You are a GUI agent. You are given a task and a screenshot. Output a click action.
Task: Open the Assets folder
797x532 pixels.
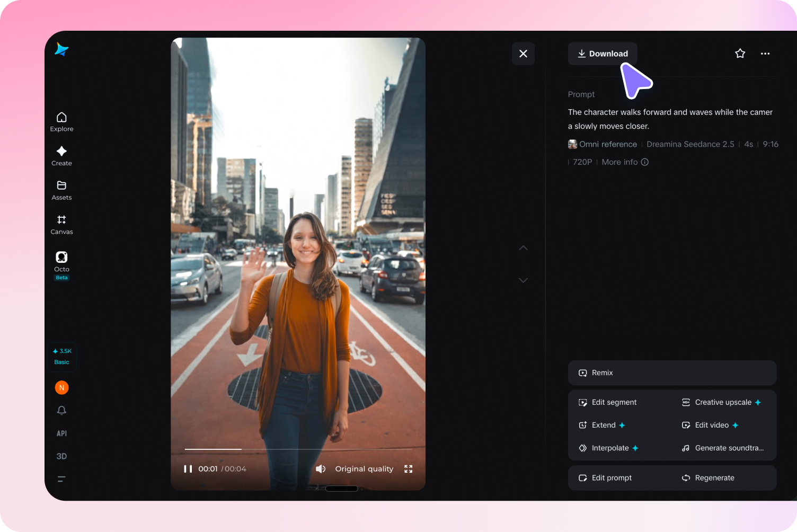tap(61, 191)
